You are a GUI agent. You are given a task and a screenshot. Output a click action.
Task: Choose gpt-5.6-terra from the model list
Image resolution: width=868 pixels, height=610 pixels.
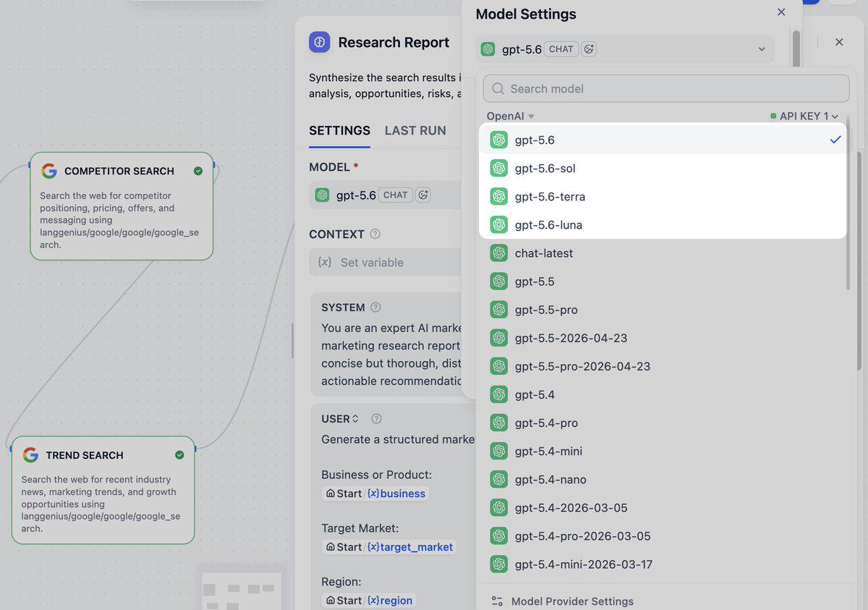663,196
